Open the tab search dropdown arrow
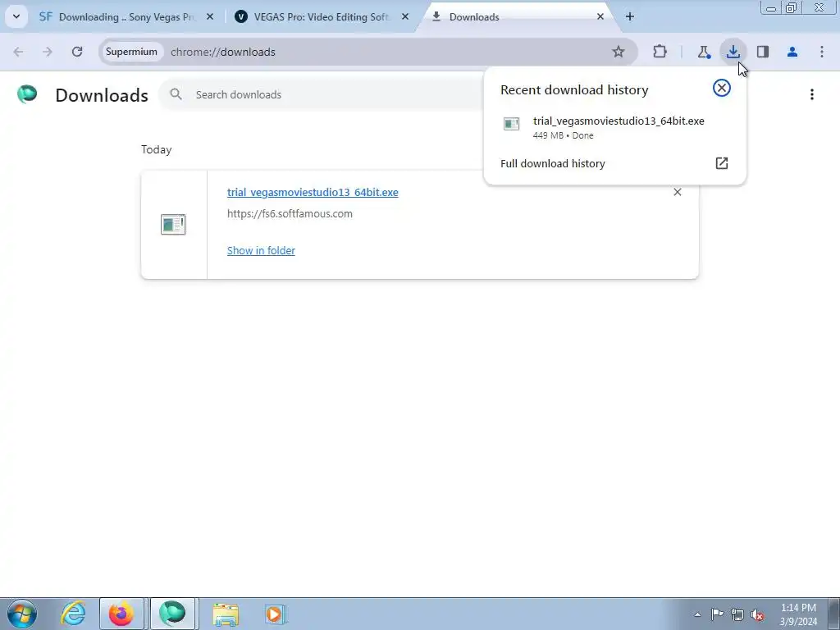 [16, 16]
